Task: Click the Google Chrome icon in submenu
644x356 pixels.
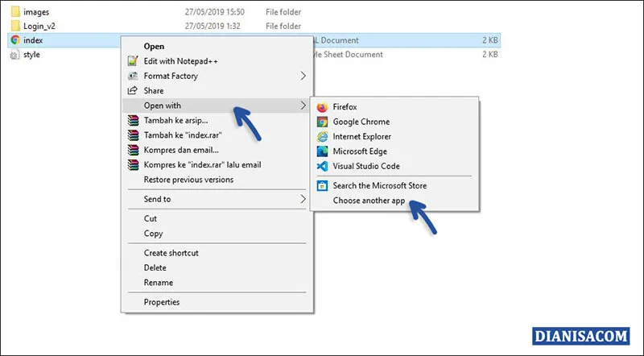Action: [x=323, y=122]
